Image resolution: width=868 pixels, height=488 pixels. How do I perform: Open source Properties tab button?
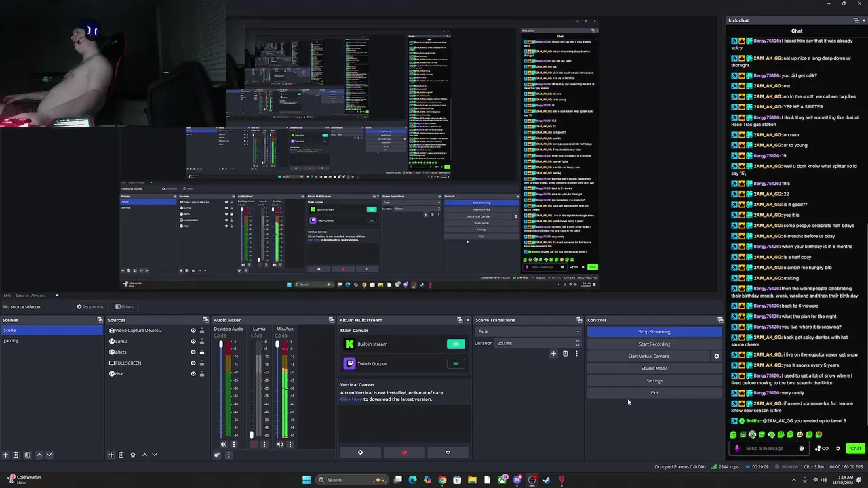tap(90, 307)
